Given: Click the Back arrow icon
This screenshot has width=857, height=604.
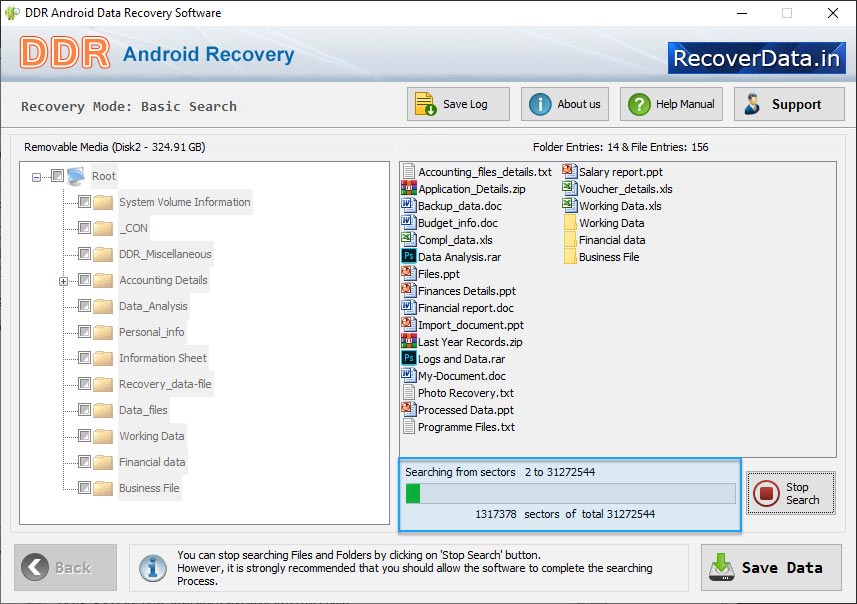Looking at the screenshot, I should point(35,567).
